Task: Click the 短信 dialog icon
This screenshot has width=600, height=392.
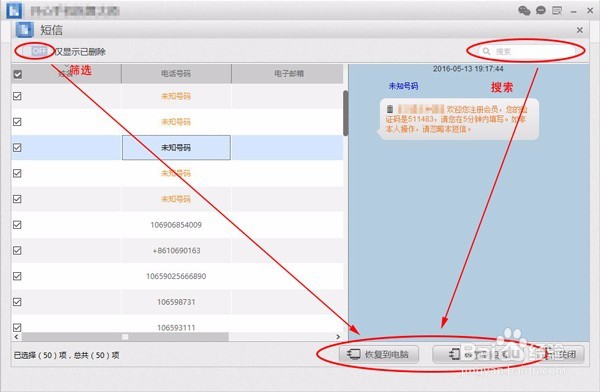Action: pos(24,29)
